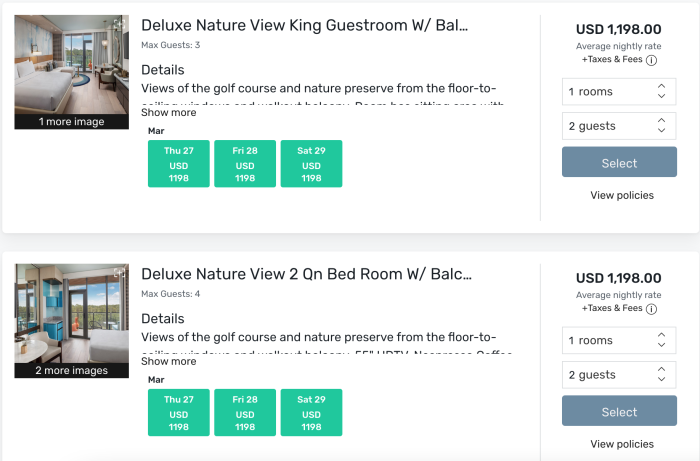Click Thu 27 rate tile for King Guestroom

pos(178,164)
